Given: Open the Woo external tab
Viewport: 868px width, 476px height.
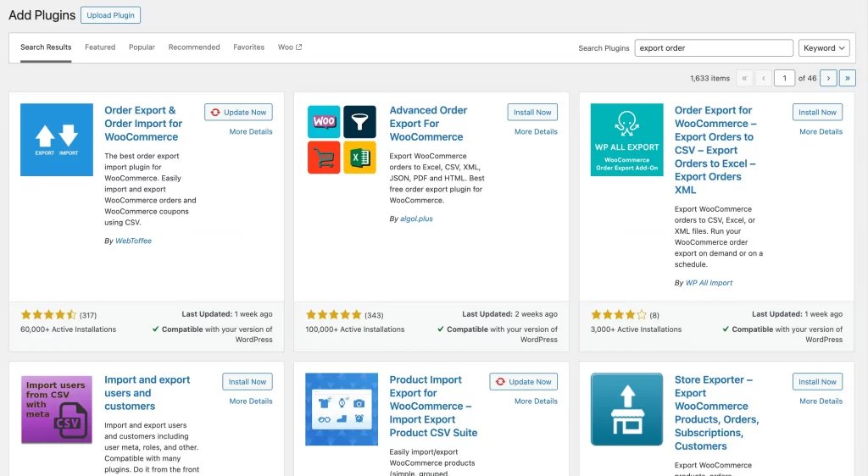Looking at the screenshot, I should click(x=290, y=47).
